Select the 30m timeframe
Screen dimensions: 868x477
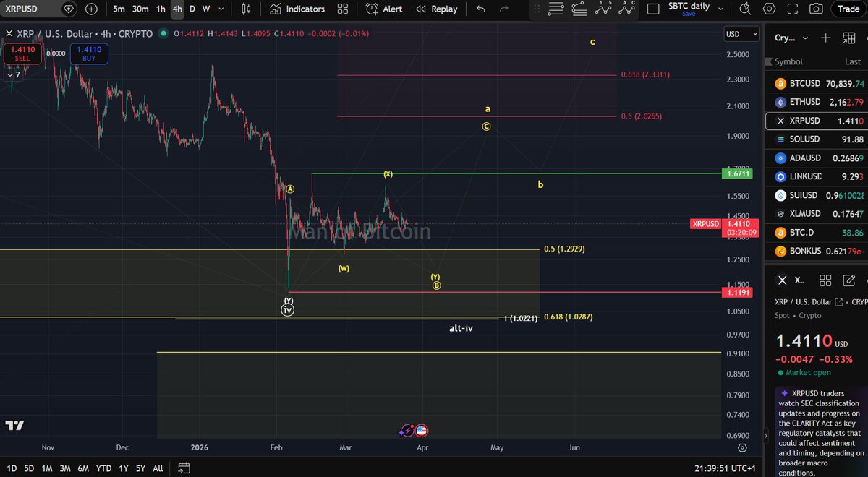(x=140, y=9)
